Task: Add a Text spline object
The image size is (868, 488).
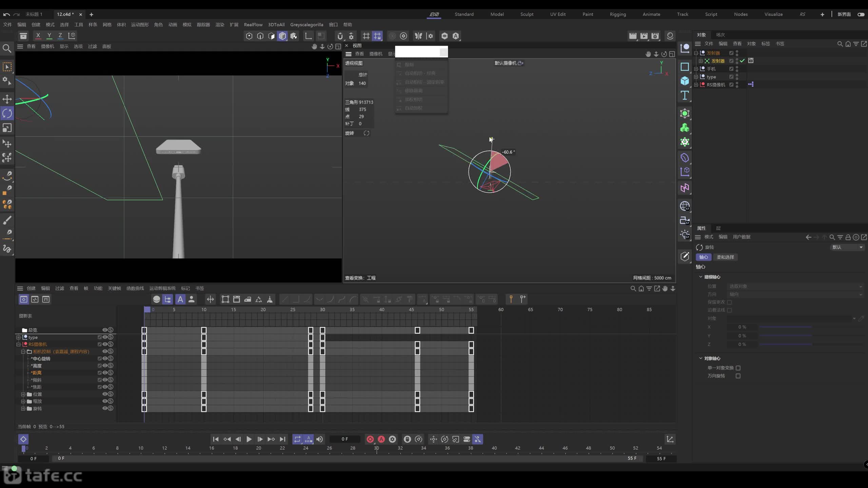Action: 685,96
